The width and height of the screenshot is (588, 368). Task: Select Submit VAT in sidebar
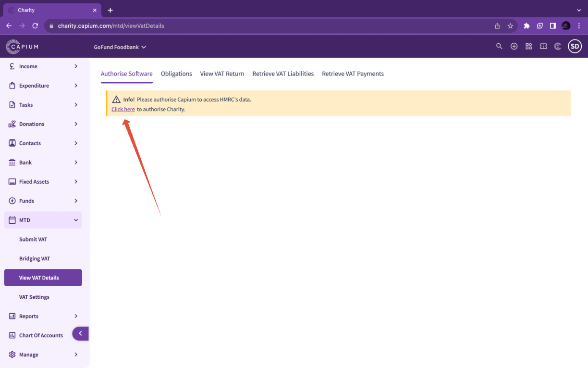(x=33, y=239)
